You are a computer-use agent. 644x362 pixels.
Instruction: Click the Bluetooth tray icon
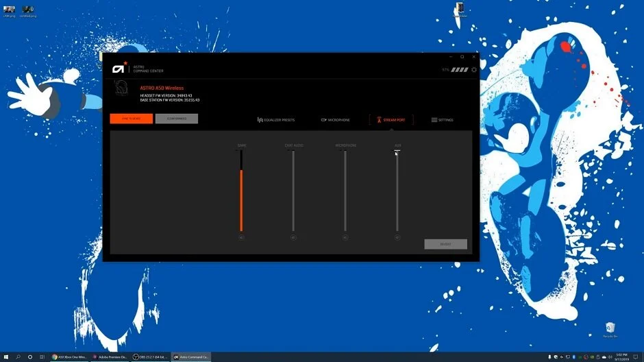pos(573,357)
